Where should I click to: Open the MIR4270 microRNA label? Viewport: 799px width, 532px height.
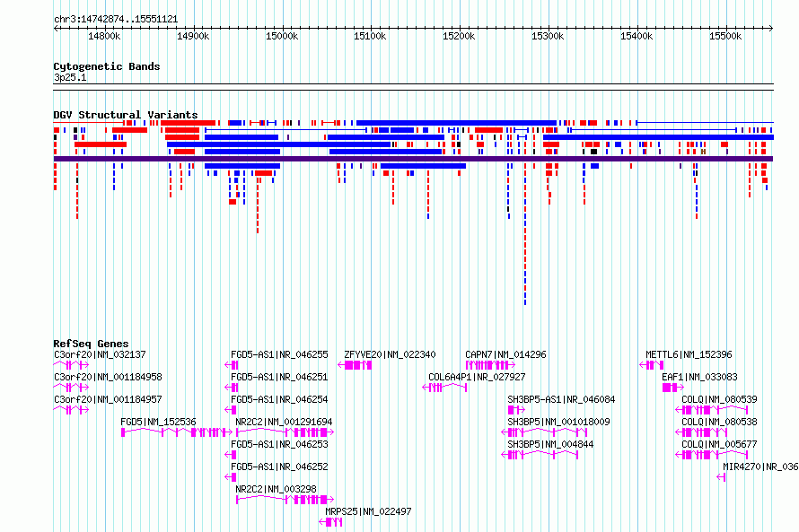point(760,467)
